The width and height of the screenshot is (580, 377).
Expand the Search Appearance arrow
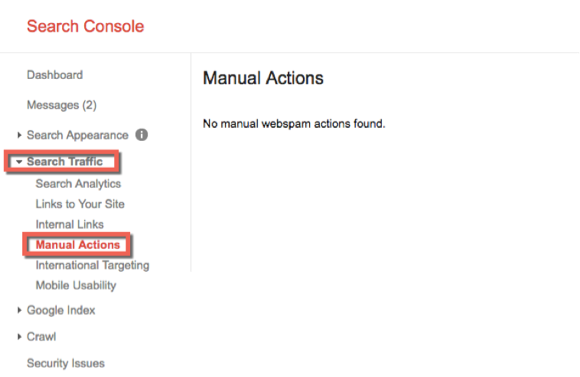coord(19,135)
